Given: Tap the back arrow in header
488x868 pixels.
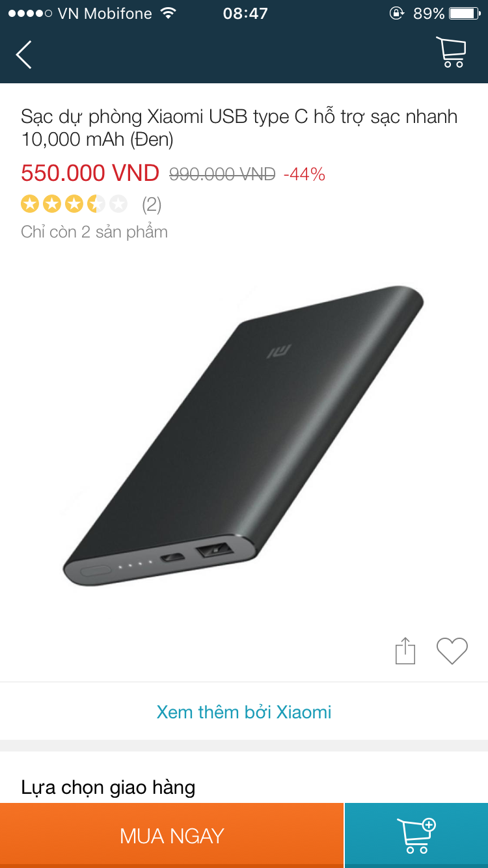Looking at the screenshot, I should (x=24, y=55).
